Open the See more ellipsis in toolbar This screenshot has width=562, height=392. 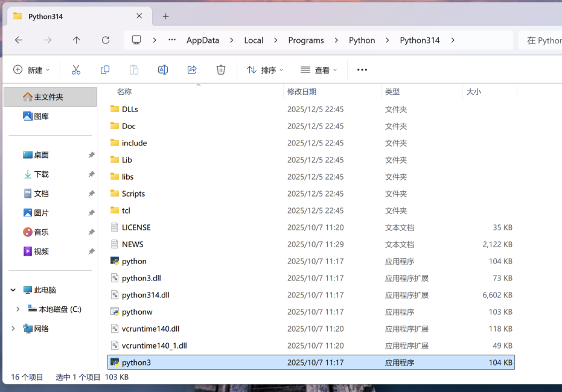362,70
